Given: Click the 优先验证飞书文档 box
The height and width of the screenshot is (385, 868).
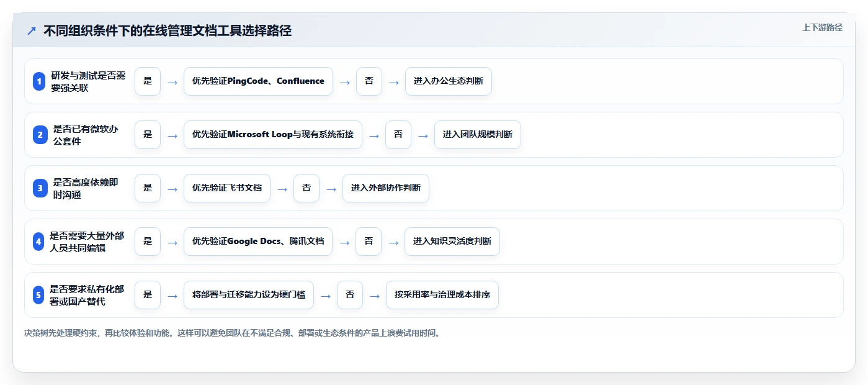Looking at the screenshot, I should click(x=227, y=188).
